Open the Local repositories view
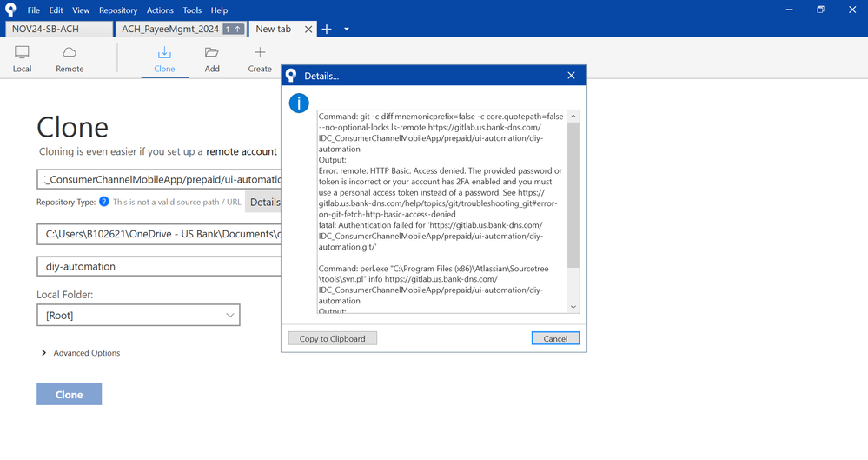Image resolution: width=868 pixels, height=460 pixels. [x=22, y=59]
